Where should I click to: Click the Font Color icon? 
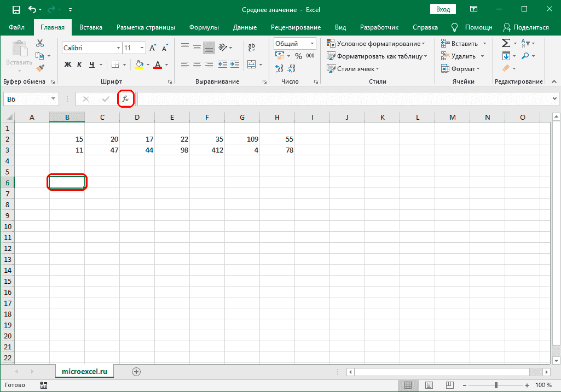(x=157, y=65)
